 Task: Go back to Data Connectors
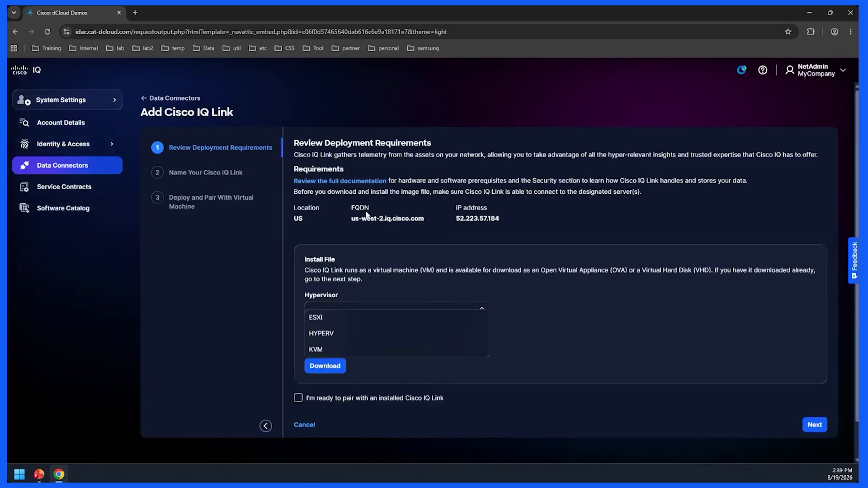170,98
